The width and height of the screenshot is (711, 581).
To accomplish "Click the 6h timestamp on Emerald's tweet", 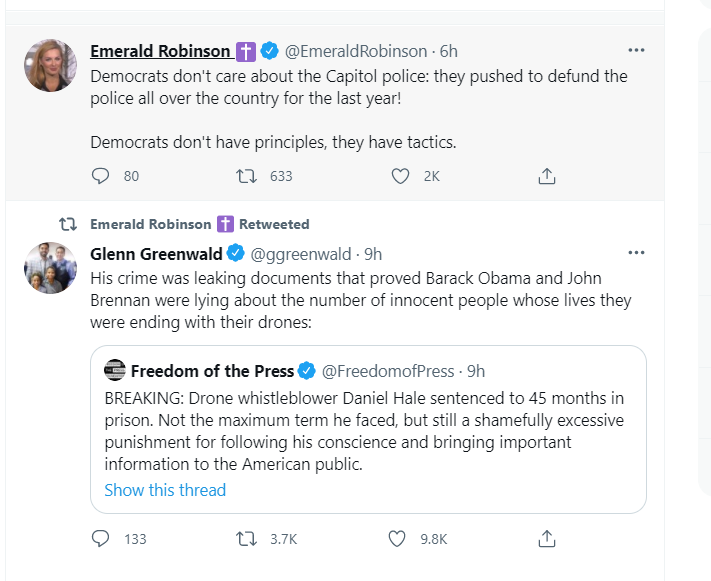I will [x=449, y=51].
